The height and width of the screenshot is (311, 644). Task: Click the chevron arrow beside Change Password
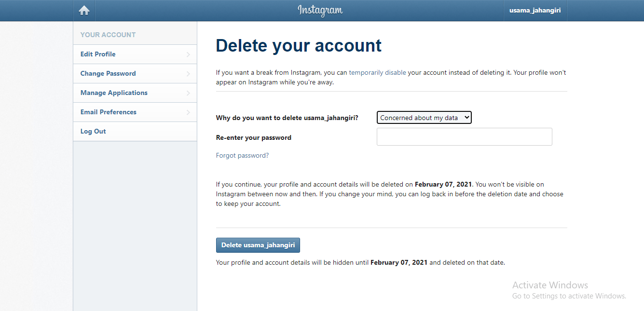click(x=188, y=74)
